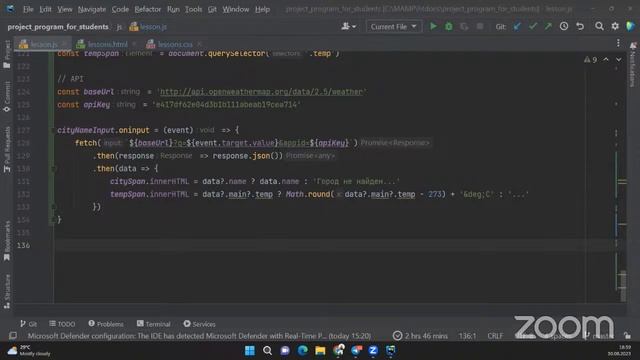This screenshot has height=360, width=640.
Task: Click the rollback undo arrow icon
Action: pos(580,27)
